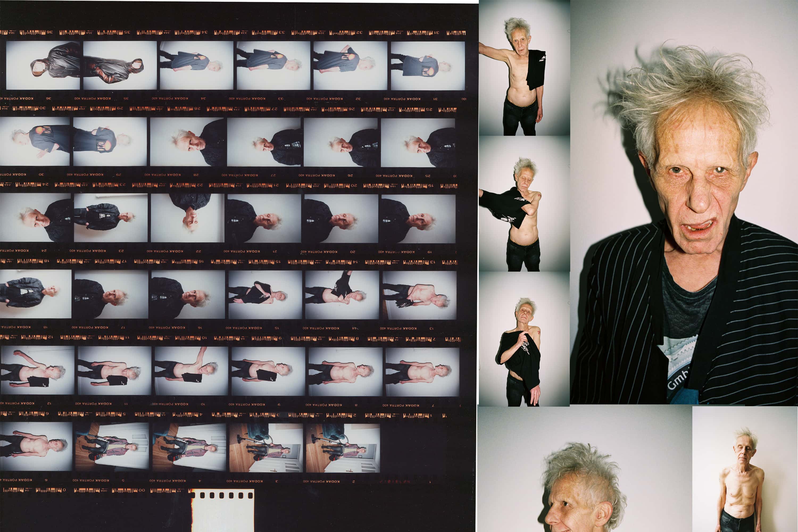798x532 pixels.
Task: Click middle right photo, man pulling off T-shirt
Action: pos(524,203)
